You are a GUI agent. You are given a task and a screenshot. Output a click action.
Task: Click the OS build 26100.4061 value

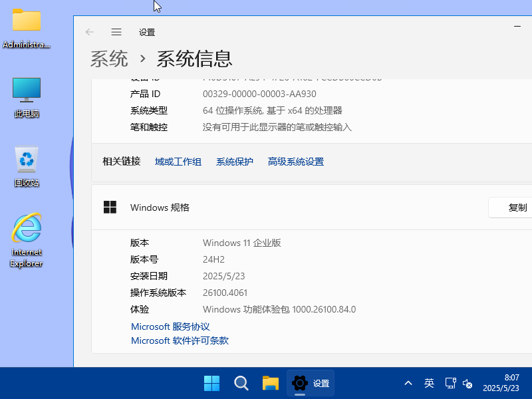click(x=225, y=293)
